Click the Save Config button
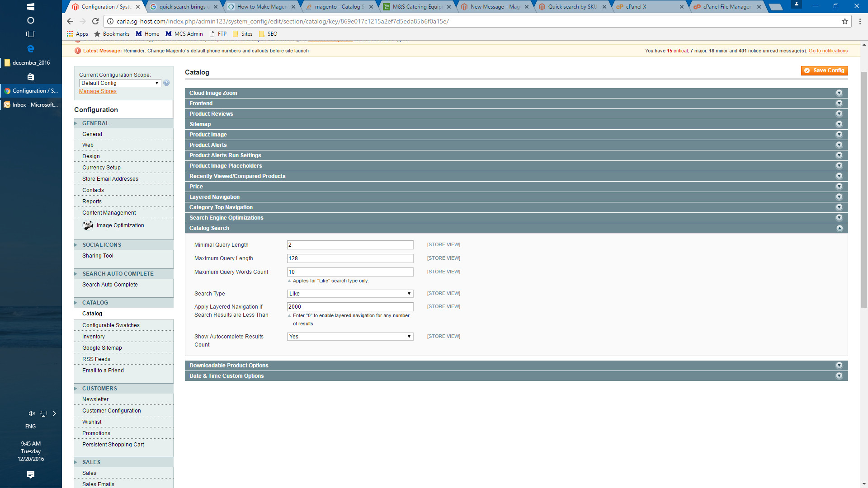 click(824, 70)
